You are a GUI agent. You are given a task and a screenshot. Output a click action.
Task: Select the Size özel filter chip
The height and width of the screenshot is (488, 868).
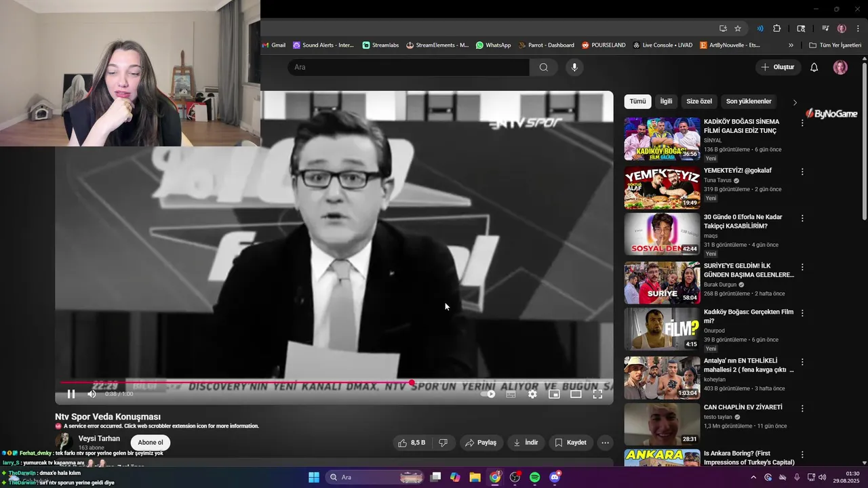pos(699,102)
